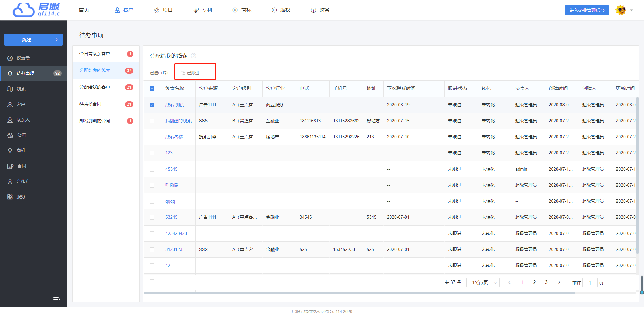
Task: Go to page 3
Action: pos(546,282)
